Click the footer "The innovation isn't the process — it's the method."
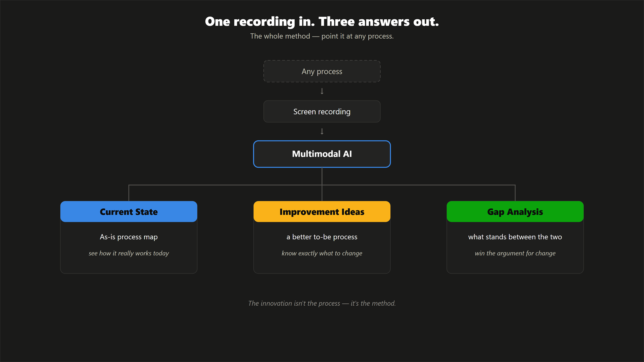 pyautogui.click(x=322, y=303)
